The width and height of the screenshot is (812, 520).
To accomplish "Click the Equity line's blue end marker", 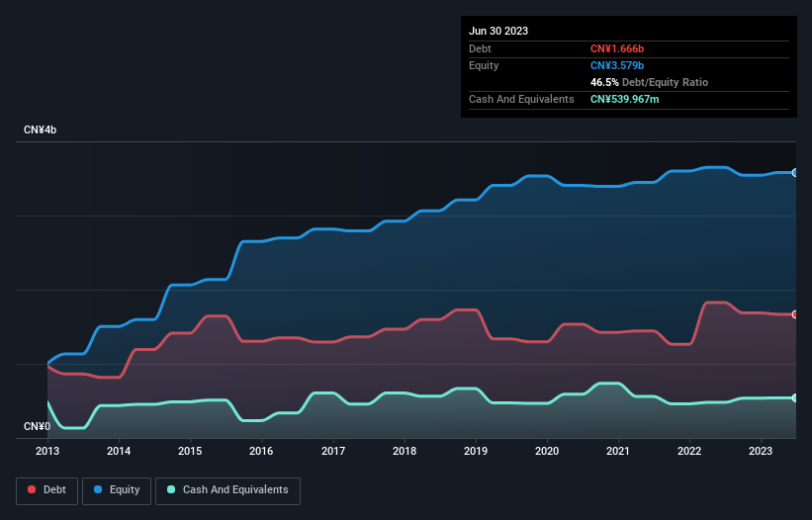I will point(795,173).
